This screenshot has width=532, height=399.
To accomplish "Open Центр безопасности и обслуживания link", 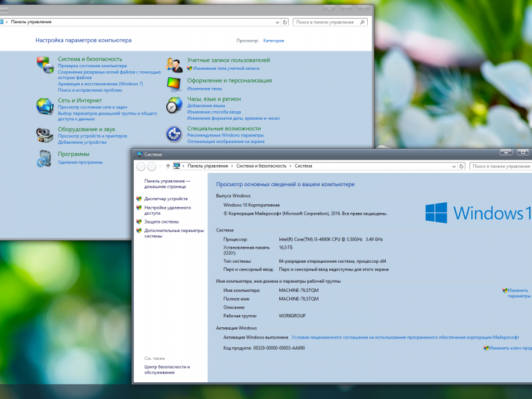I will (x=167, y=370).
